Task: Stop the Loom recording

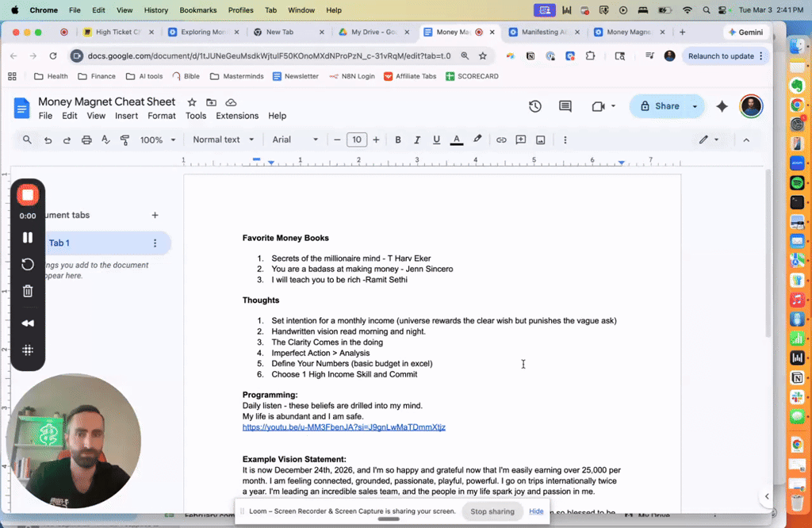Action: click(x=28, y=195)
